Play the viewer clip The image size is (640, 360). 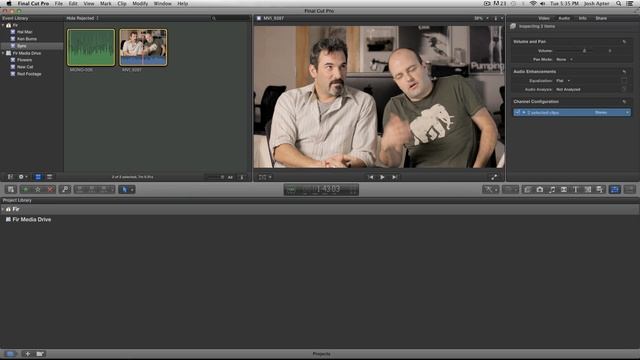[x=382, y=177]
